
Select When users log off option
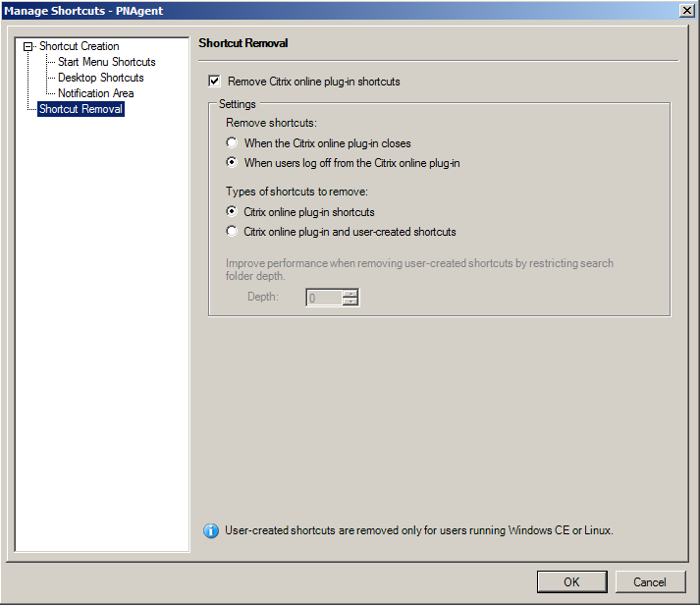pos(232,163)
